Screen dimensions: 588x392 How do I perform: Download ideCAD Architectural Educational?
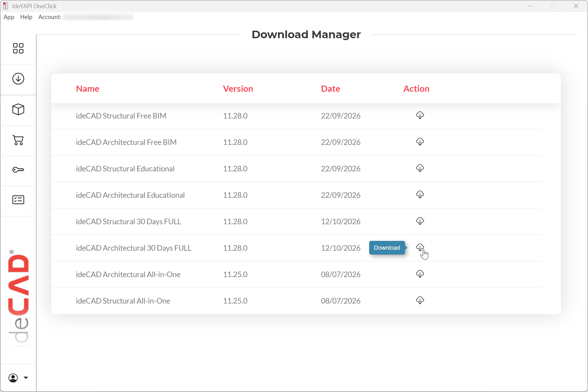pyautogui.click(x=420, y=195)
